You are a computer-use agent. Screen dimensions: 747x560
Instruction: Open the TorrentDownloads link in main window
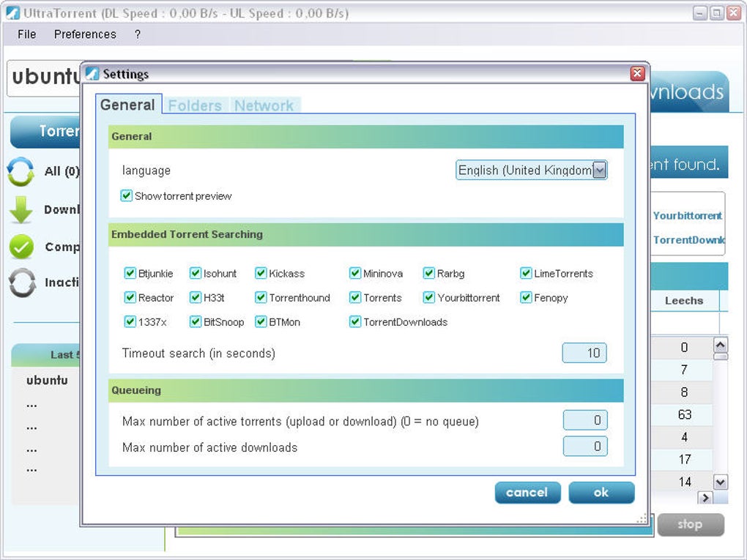pyautogui.click(x=689, y=240)
